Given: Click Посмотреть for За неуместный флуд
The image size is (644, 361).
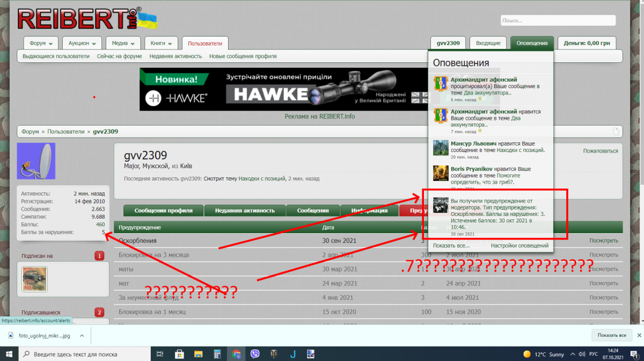Looking at the screenshot, I should pyautogui.click(x=604, y=297).
